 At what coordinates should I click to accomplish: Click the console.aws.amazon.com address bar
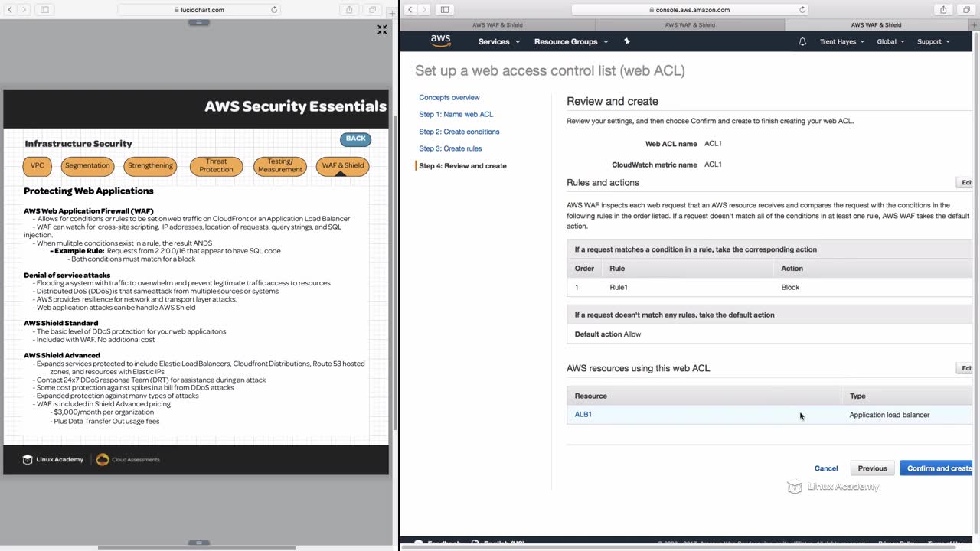pyautogui.click(x=689, y=10)
